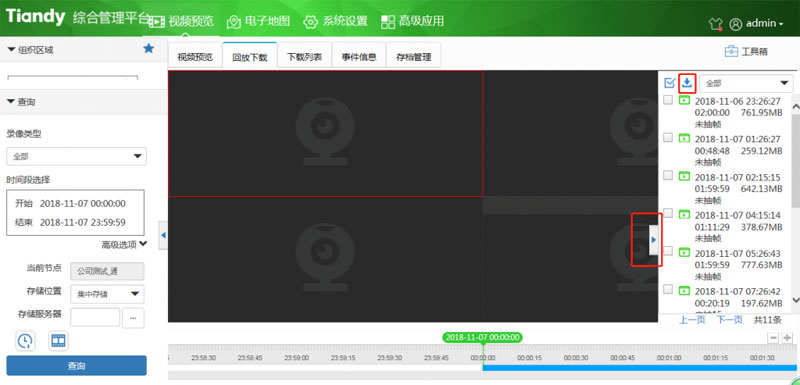Collapse the recording list with right arrow handle
The width and height of the screenshot is (800, 385).
point(654,239)
